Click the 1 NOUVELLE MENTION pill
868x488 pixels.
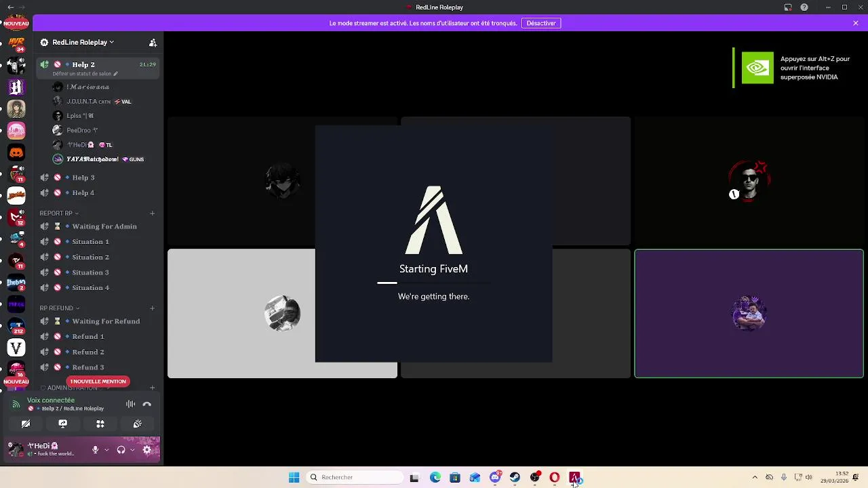pos(98,382)
